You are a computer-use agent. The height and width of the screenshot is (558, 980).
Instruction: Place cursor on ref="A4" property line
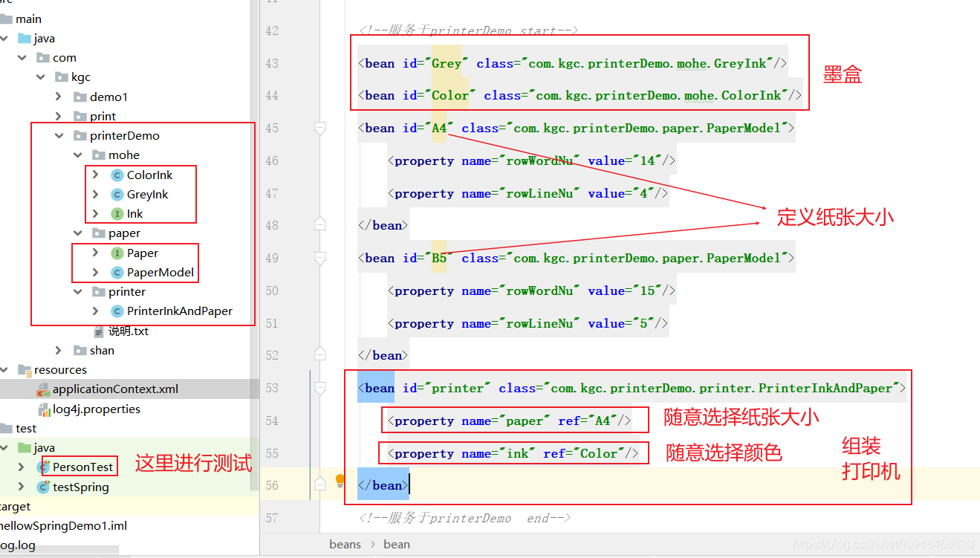click(x=509, y=421)
